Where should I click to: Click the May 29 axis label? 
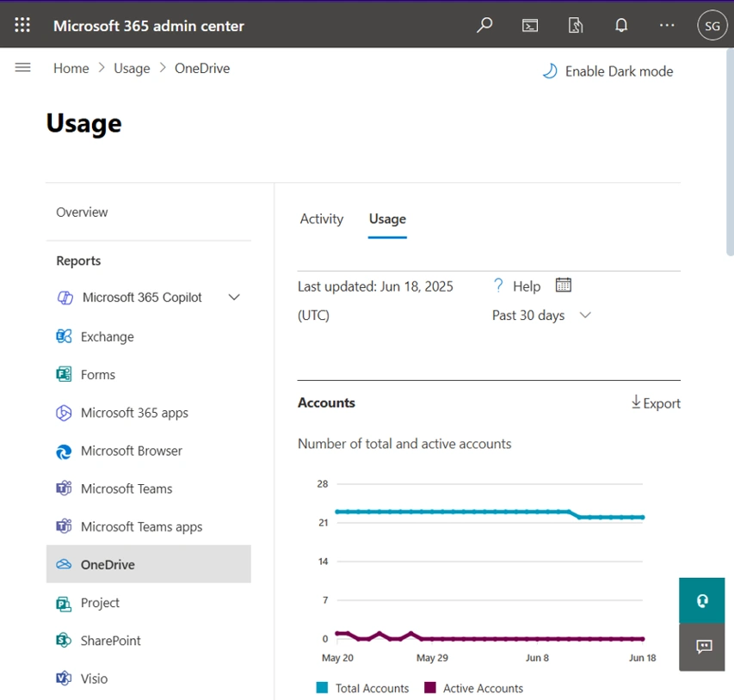click(x=432, y=658)
